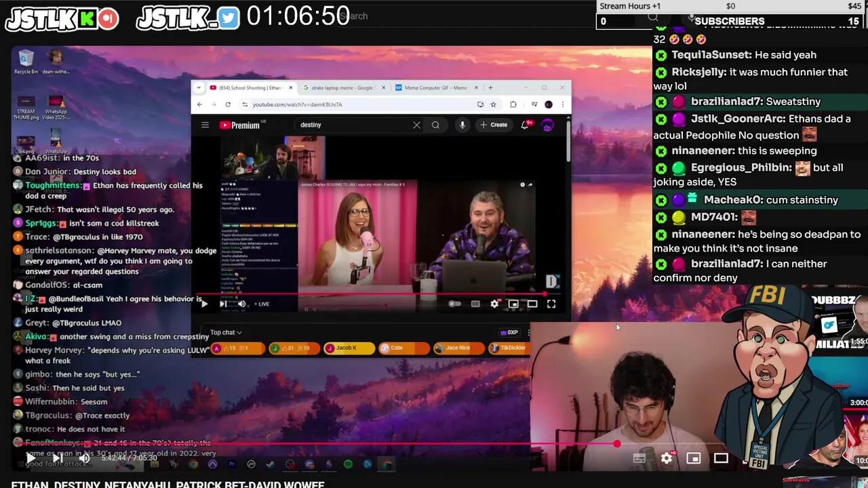Open Chrome profile avatar
Image resolution: width=868 pixels, height=488 pixels.
(x=549, y=104)
